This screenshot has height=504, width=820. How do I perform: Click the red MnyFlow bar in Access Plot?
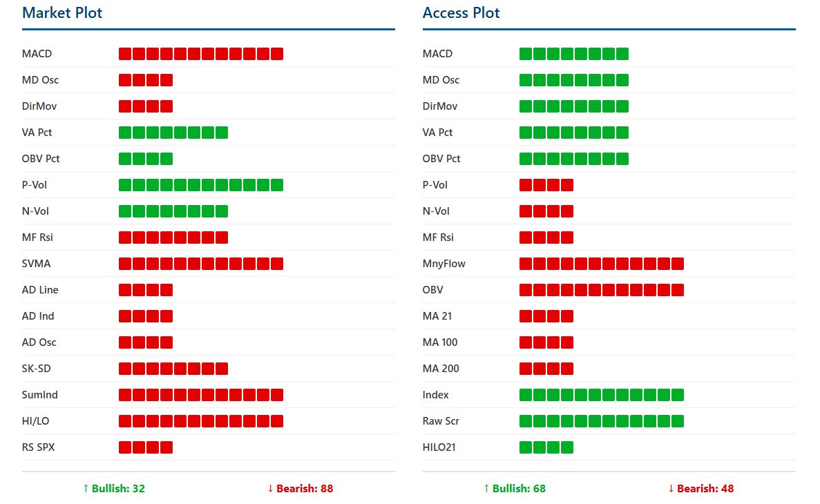click(602, 264)
